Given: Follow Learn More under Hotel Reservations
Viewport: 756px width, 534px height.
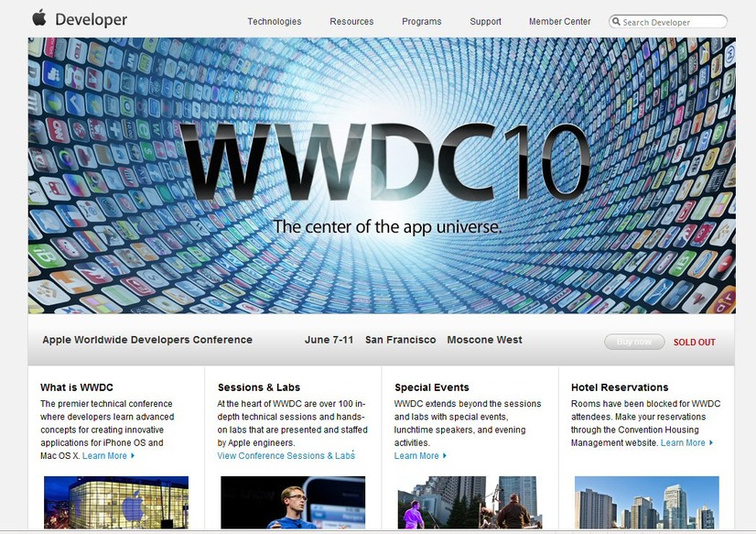Looking at the screenshot, I should 683,442.
